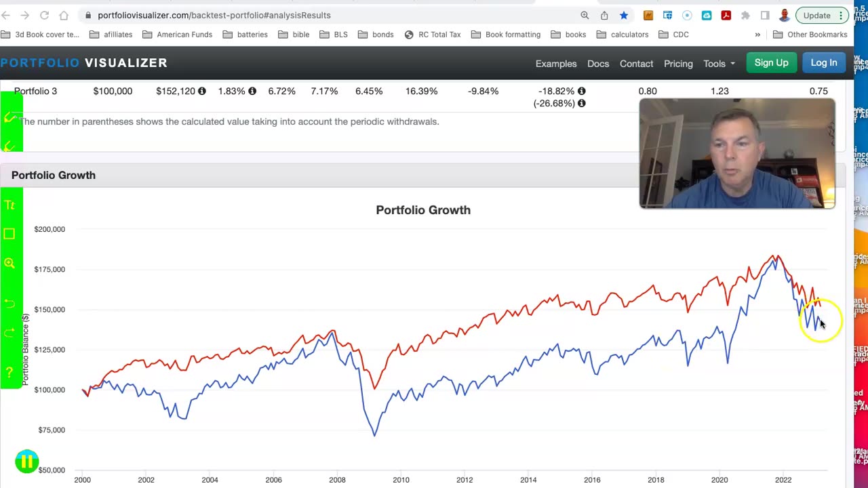
Task: Show hidden bookmarks with double chevron
Action: [x=757, y=35]
